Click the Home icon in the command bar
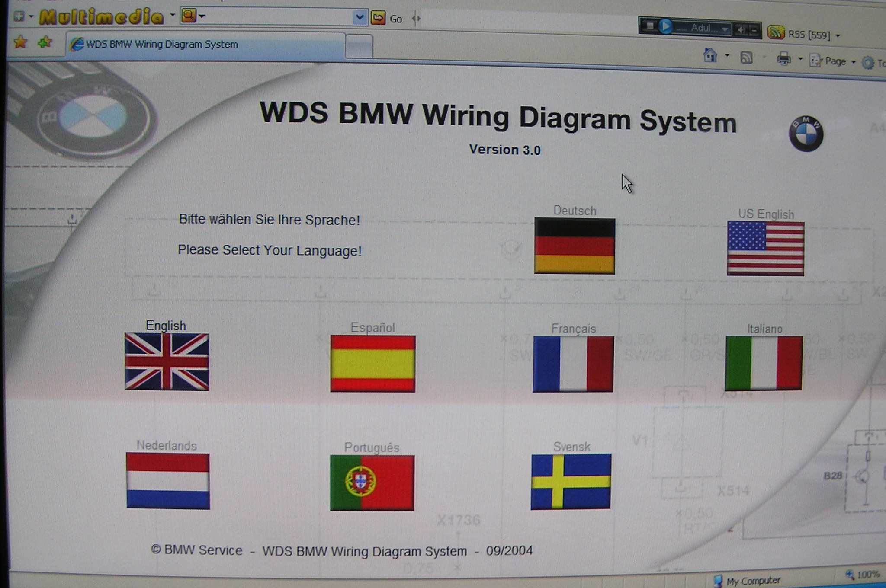Image resolution: width=886 pixels, height=588 pixels. 710,55
